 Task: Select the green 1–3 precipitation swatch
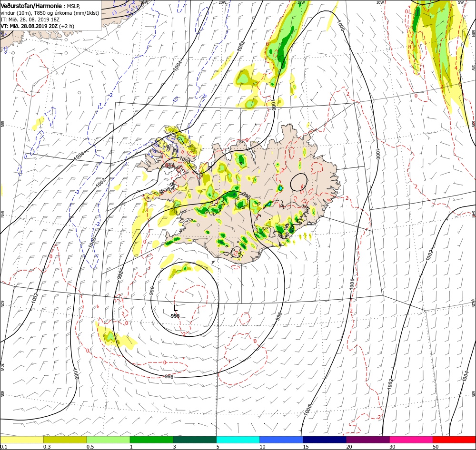[x=151, y=440]
